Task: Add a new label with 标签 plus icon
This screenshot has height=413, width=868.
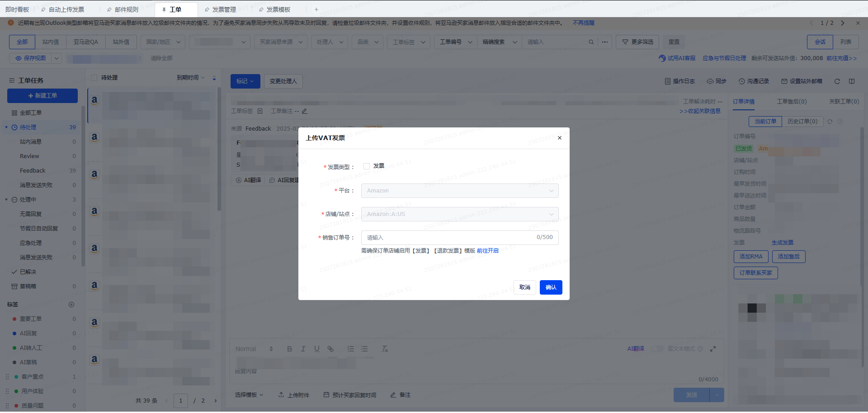Action: click(x=71, y=305)
